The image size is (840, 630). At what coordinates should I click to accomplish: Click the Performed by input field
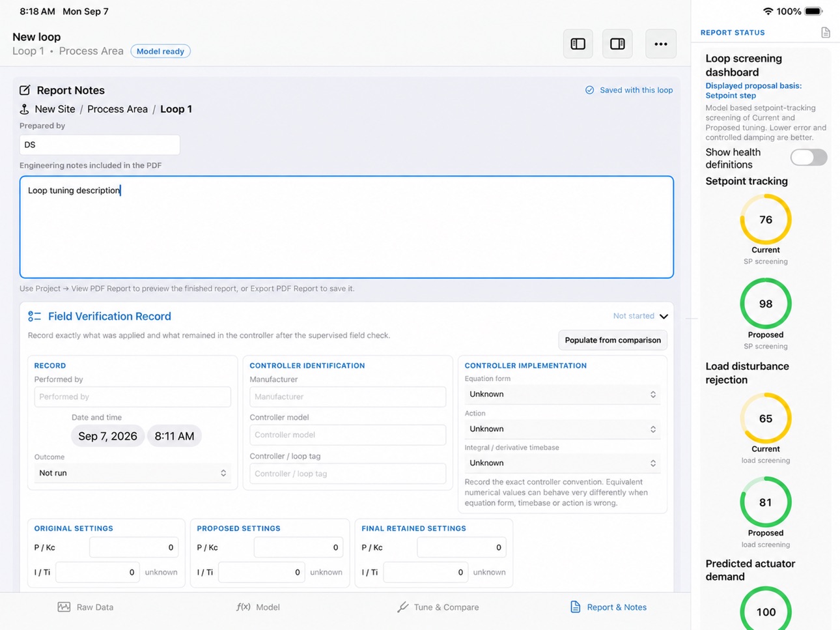click(132, 397)
